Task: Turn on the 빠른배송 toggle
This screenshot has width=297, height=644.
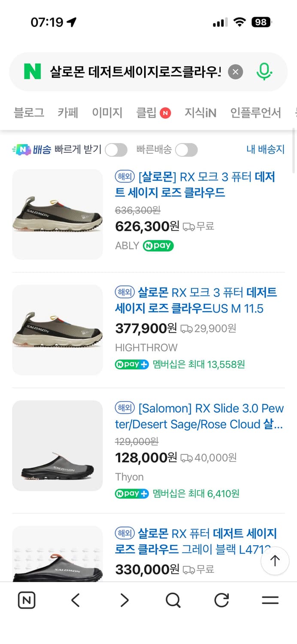Action: coord(186,149)
